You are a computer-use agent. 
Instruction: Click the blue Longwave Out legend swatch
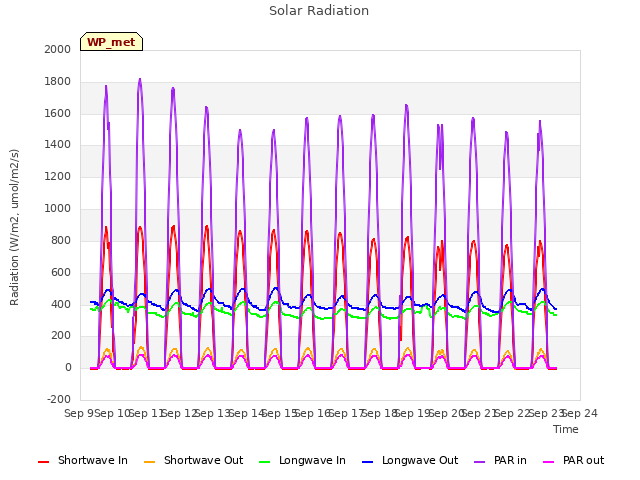367,462
